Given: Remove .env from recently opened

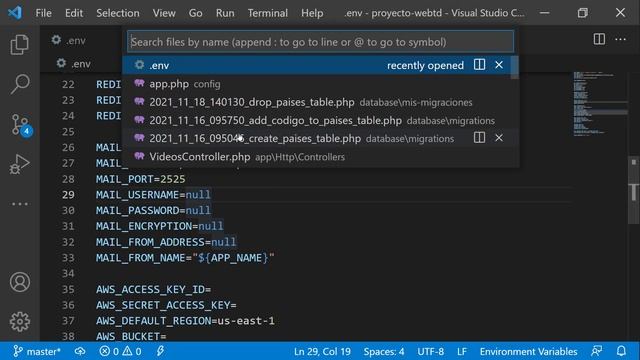Looking at the screenshot, I should tap(499, 65).
